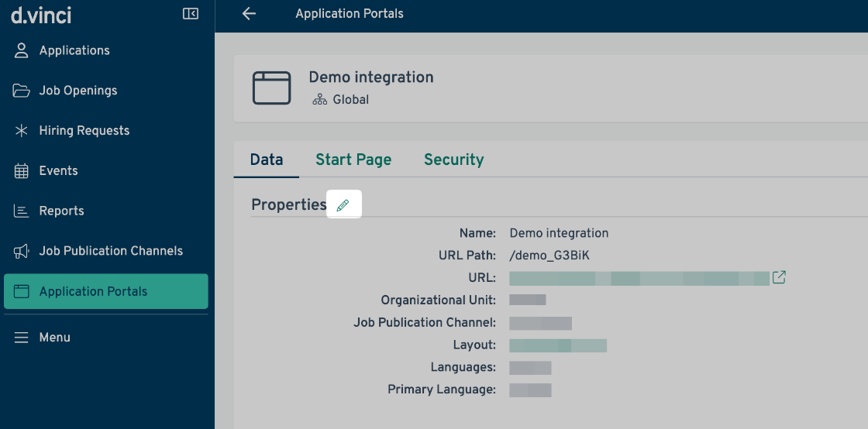Click the blurred Layout link value
This screenshot has height=429, width=868.
[557, 345]
